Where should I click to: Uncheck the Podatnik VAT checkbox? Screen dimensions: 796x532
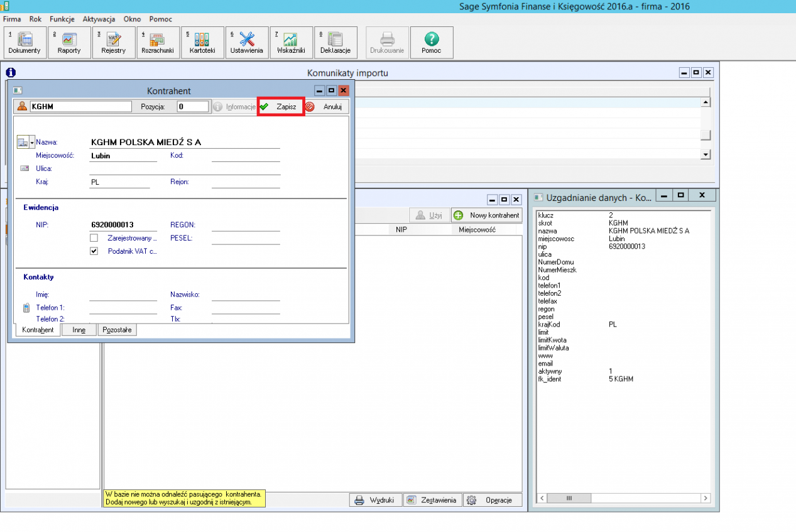pyautogui.click(x=94, y=251)
